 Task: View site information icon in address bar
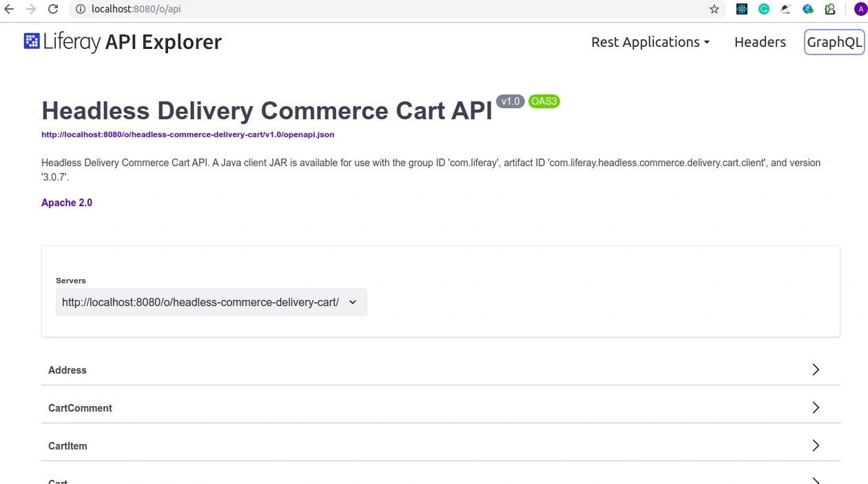[x=81, y=9]
